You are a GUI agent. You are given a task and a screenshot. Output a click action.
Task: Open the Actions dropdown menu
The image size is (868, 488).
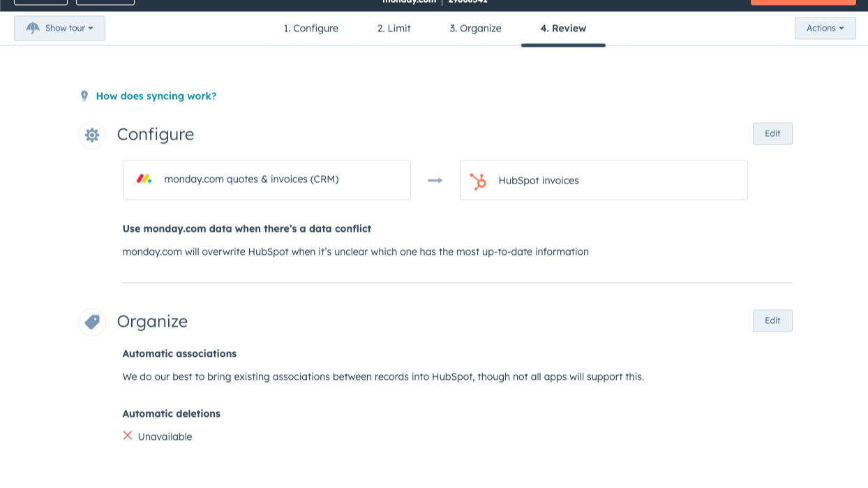point(825,29)
